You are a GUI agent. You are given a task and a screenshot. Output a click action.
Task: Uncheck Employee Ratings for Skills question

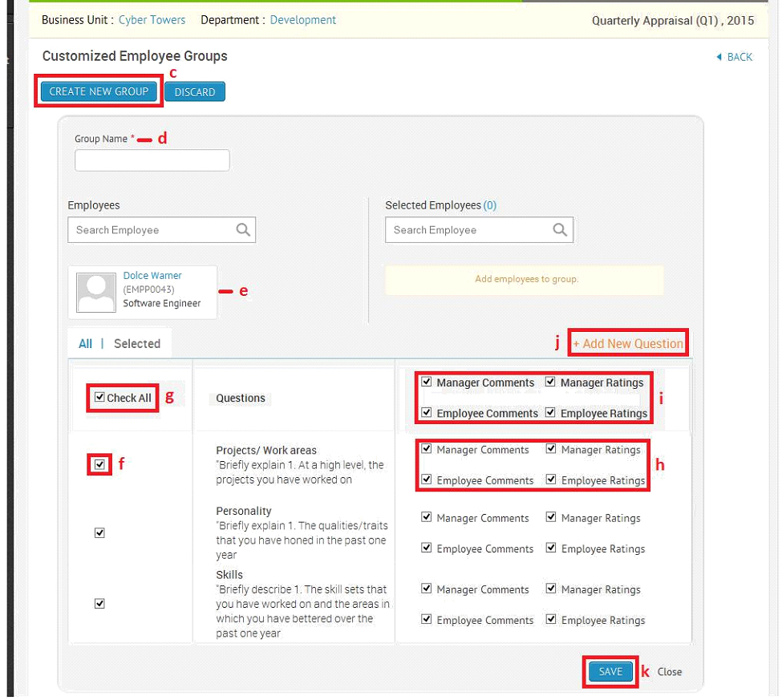tap(550, 619)
